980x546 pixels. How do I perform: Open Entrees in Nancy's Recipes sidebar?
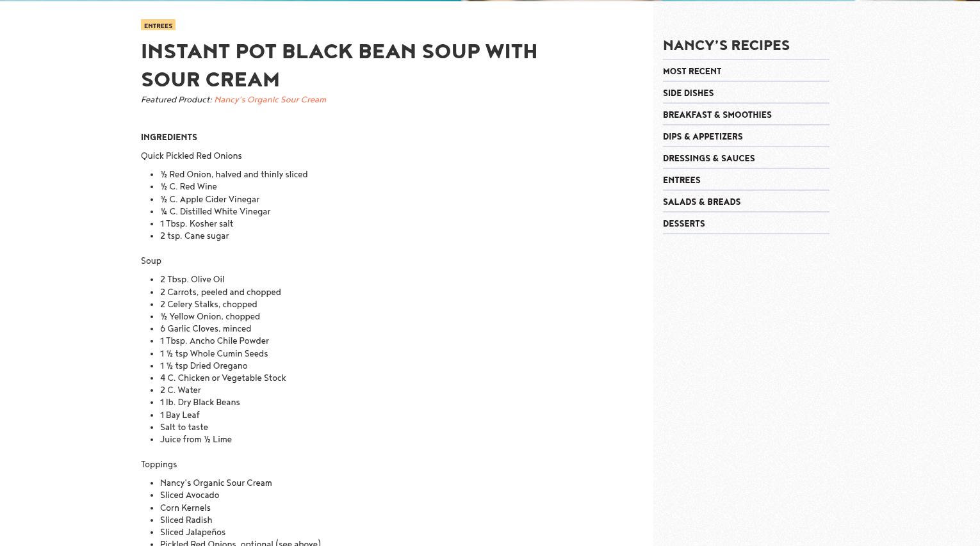click(x=682, y=181)
